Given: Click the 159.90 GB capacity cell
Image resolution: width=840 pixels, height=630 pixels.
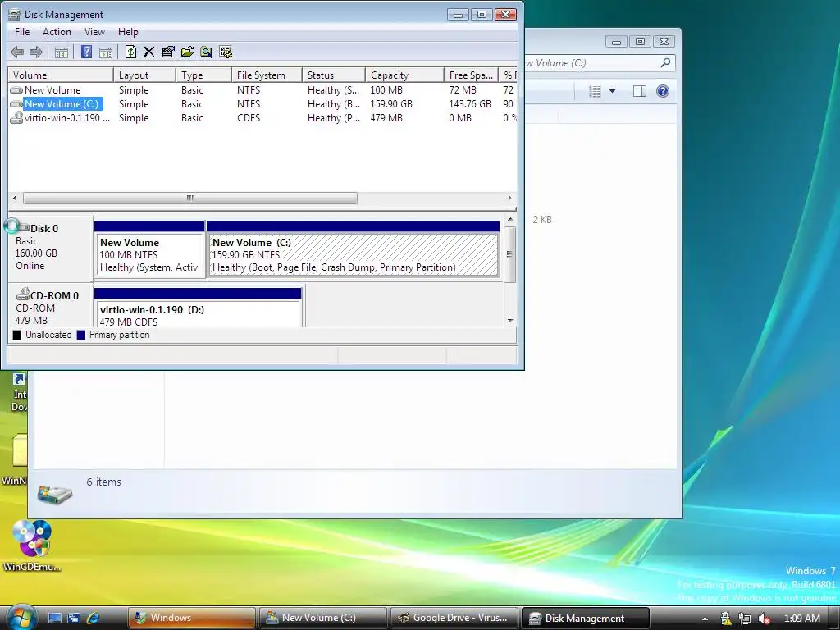Looking at the screenshot, I should tap(391, 104).
